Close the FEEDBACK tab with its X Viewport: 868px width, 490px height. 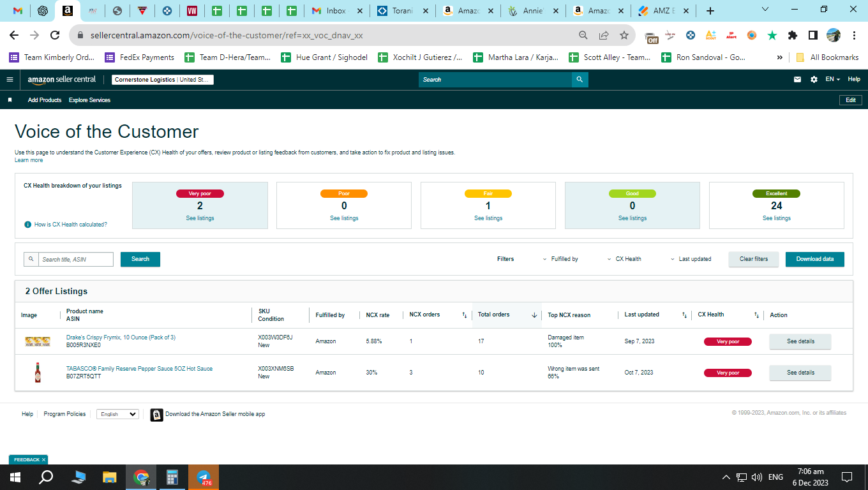pos(43,460)
